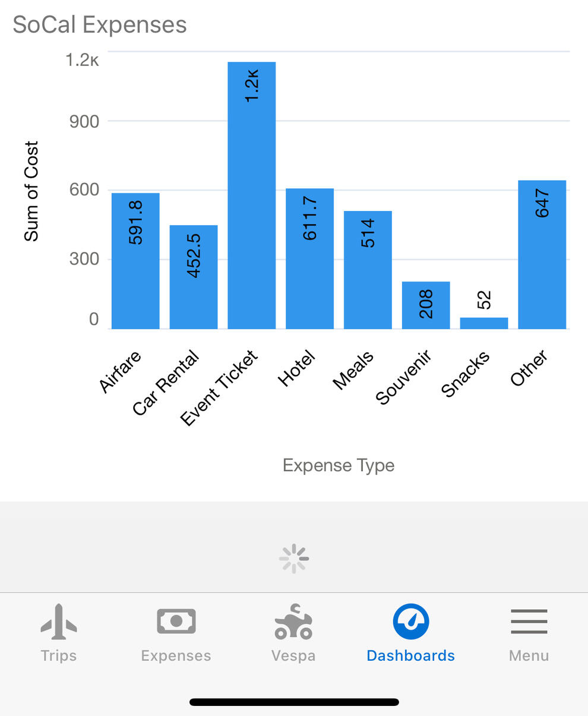Select the Hotel bar at 611.7
The height and width of the screenshot is (716, 588).
[x=309, y=258]
